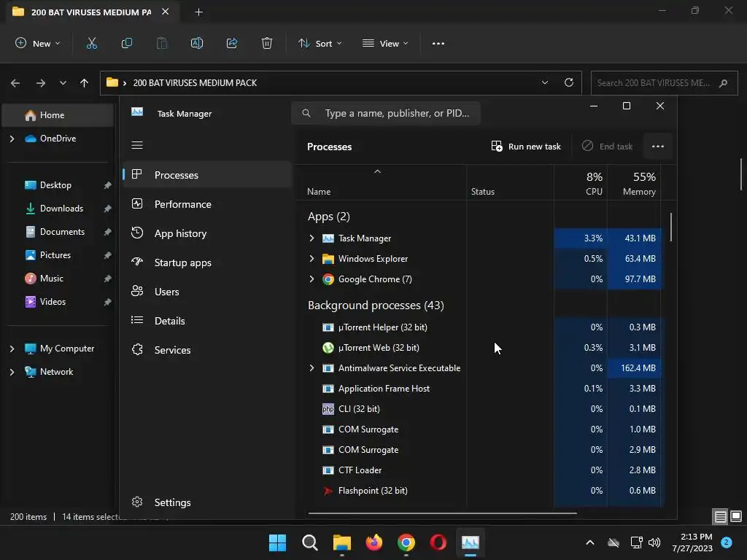The width and height of the screenshot is (747, 560).
Task: Expand the Task Manager process row
Action: pos(312,238)
